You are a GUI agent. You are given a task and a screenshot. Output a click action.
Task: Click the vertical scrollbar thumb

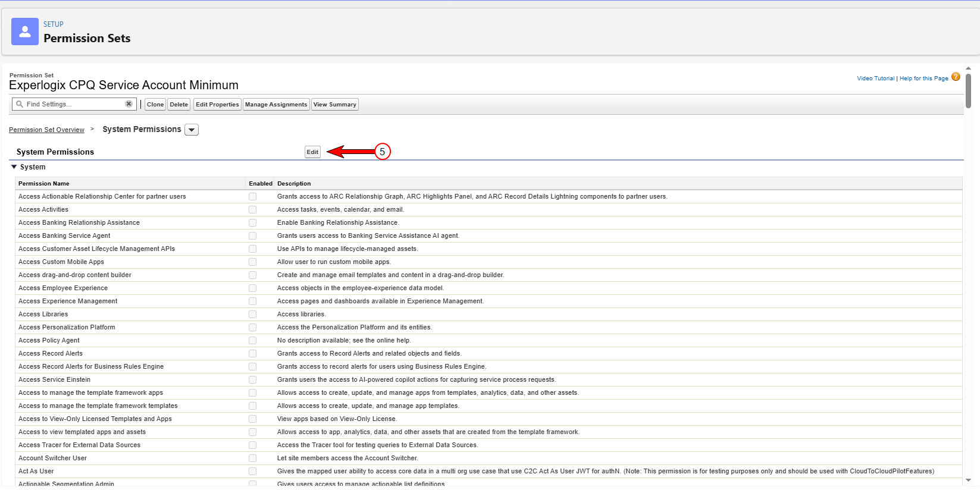[x=968, y=90]
